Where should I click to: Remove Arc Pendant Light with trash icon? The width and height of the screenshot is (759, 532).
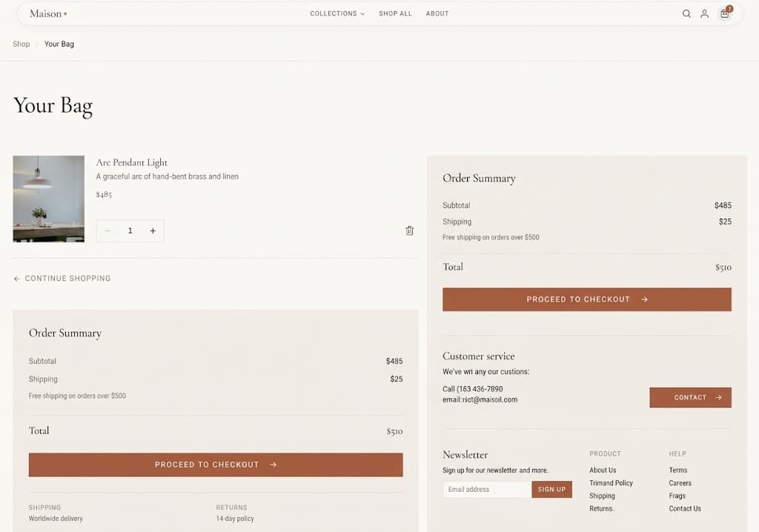[409, 230]
